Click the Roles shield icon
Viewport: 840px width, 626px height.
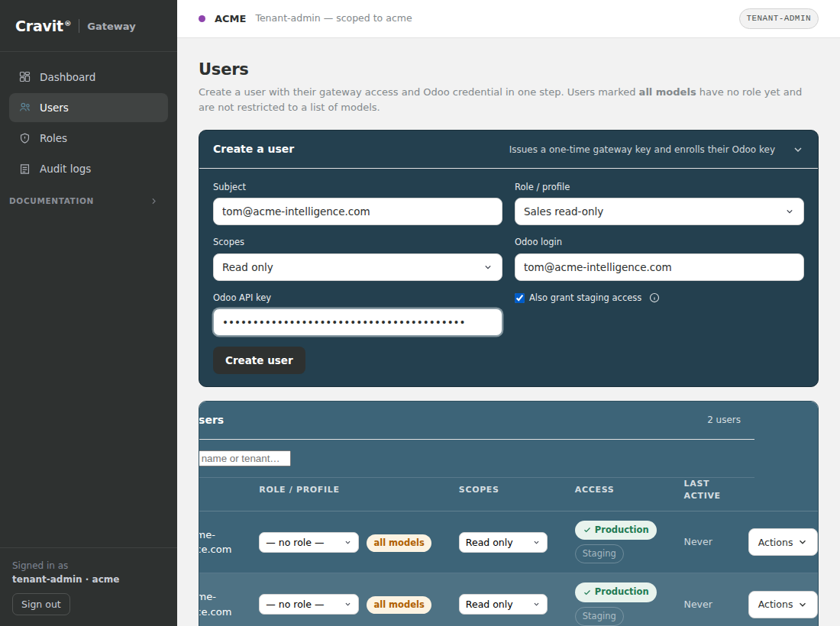(24, 138)
